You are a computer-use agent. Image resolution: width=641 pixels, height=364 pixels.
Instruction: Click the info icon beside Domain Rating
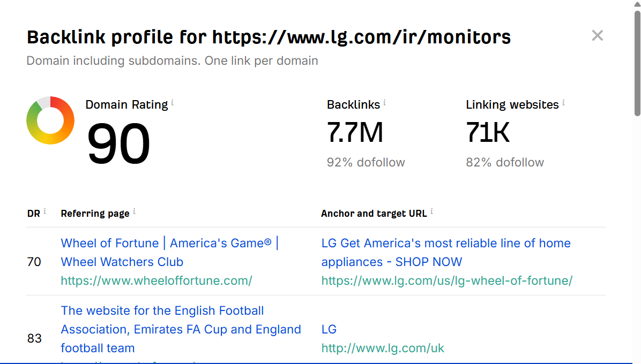173,102
